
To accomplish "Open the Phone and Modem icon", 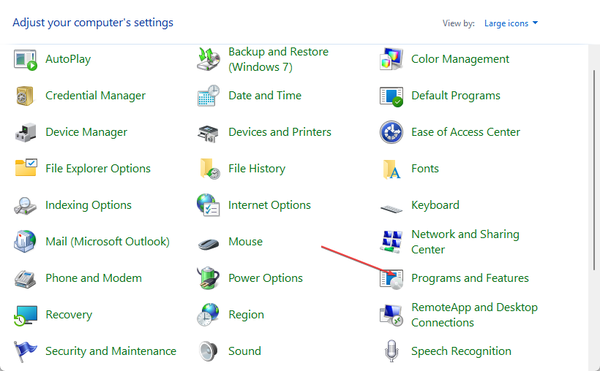I will 25,279.
